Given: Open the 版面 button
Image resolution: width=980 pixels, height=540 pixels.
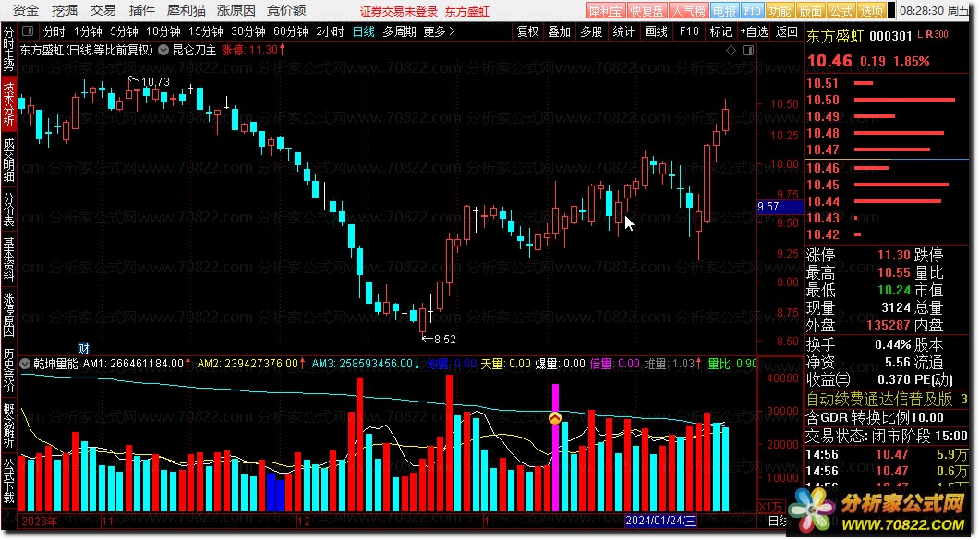Looking at the screenshot, I should [811, 10].
